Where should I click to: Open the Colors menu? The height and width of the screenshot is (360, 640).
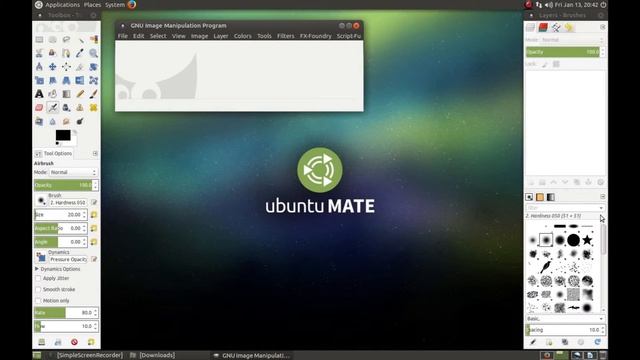(x=242, y=36)
